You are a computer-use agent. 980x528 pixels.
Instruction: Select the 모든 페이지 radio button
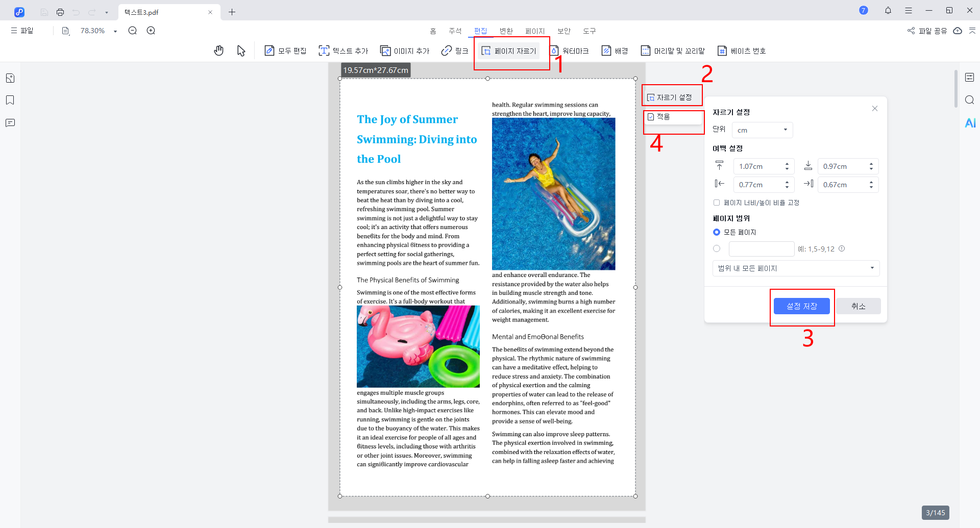tap(717, 232)
